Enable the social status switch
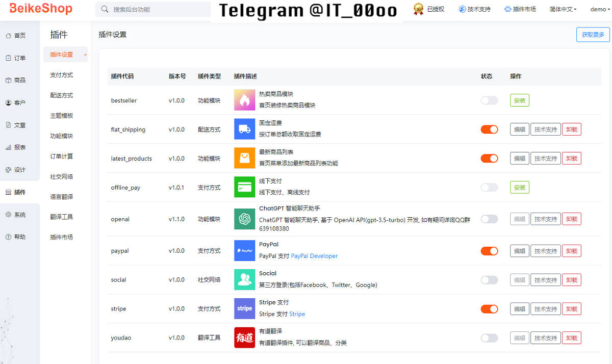The width and height of the screenshot is (612, 364). [489, 280]
